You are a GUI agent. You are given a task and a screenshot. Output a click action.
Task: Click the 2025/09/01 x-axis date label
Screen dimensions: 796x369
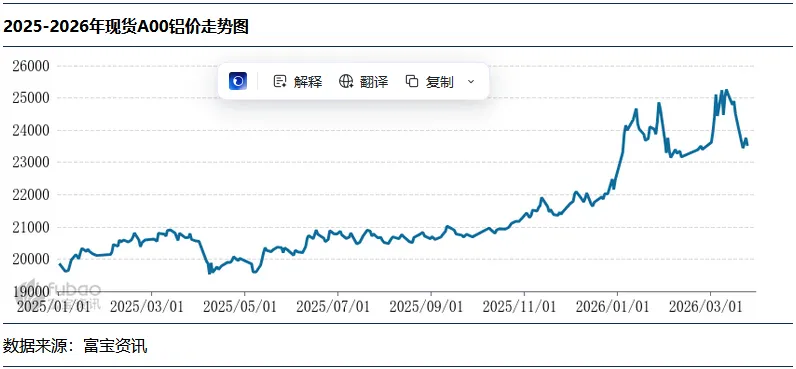click(426, 307)
